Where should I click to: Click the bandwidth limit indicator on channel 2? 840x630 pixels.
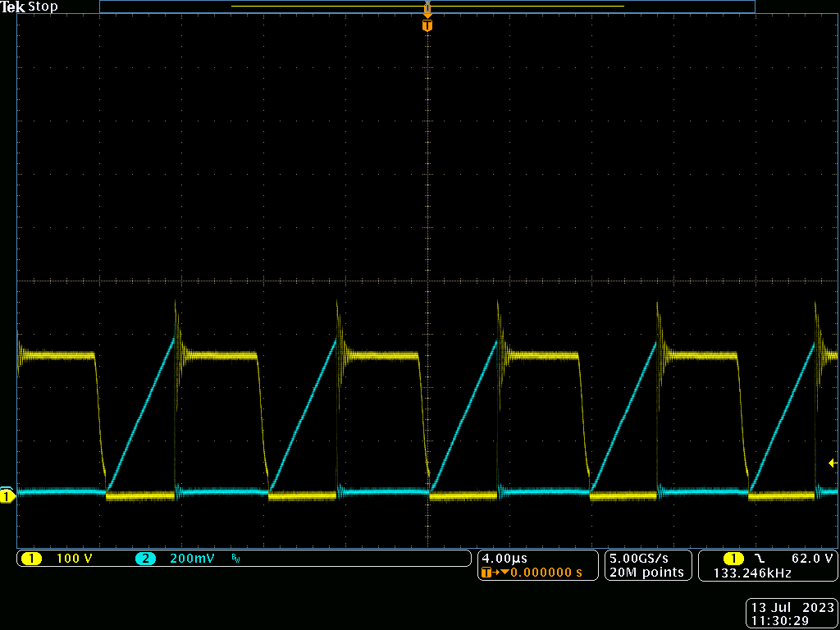pos(235,558)
